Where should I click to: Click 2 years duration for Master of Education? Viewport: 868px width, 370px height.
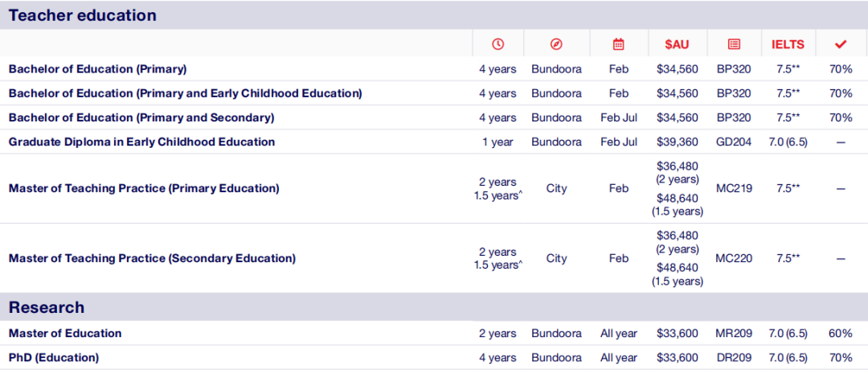(x=497, y=334)
